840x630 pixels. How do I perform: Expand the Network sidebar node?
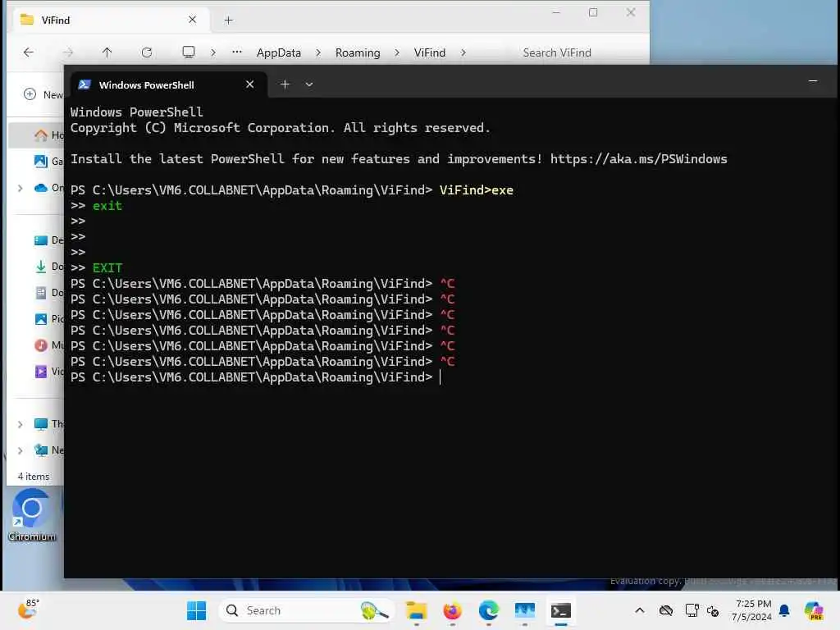[x=20, y=450]
